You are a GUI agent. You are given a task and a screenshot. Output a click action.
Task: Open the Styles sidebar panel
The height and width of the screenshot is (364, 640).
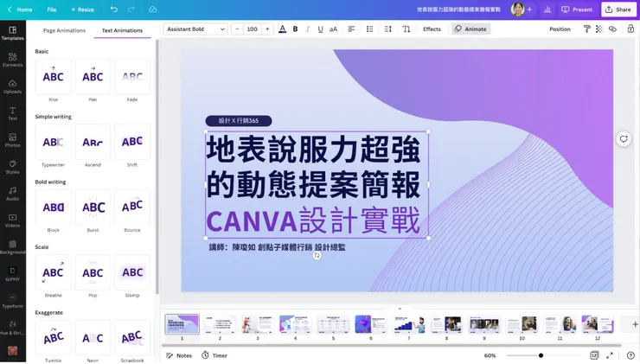(x=13, y=167)
